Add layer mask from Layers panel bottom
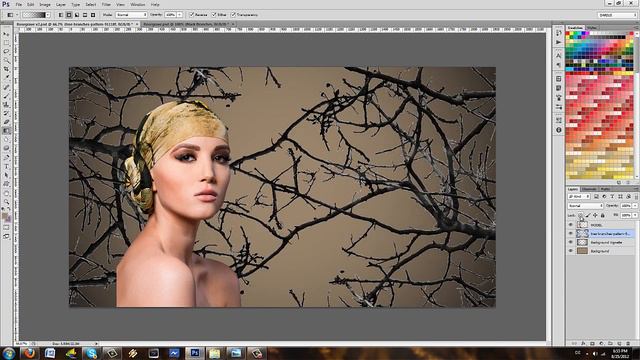The height and width of the screenshot is (360, 640). tap(592, 344)
